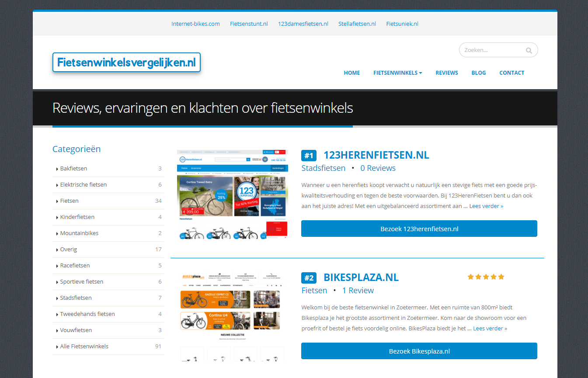The width and height of the screenshot is (588, 378).
Task: Click the #2 rank badge
Action: pos(309,278)
